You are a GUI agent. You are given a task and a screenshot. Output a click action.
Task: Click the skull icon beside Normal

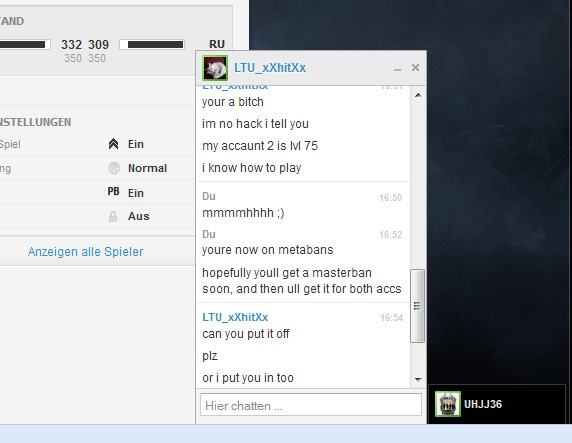pos(114,168)
